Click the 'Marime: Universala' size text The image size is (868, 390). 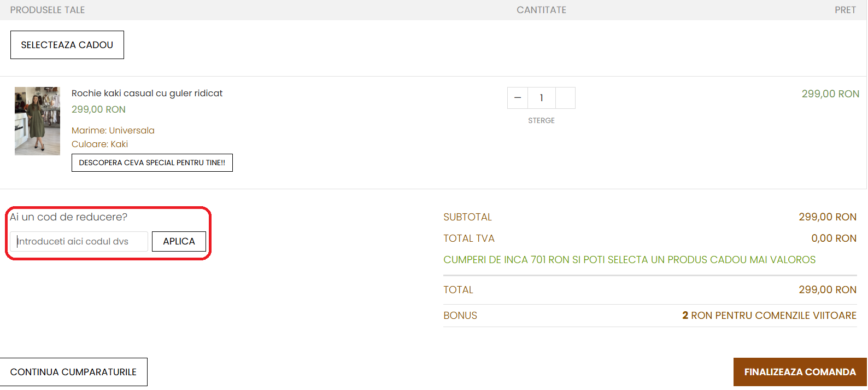(113, 130)
